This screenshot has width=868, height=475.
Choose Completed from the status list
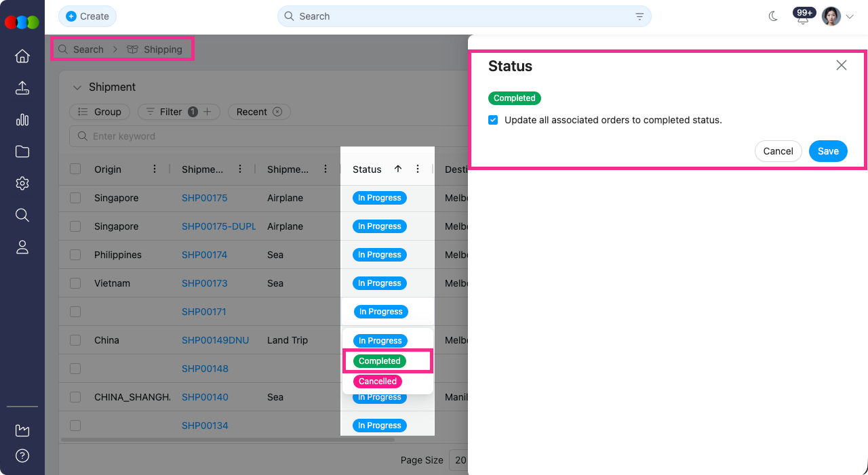click(380, 361)
